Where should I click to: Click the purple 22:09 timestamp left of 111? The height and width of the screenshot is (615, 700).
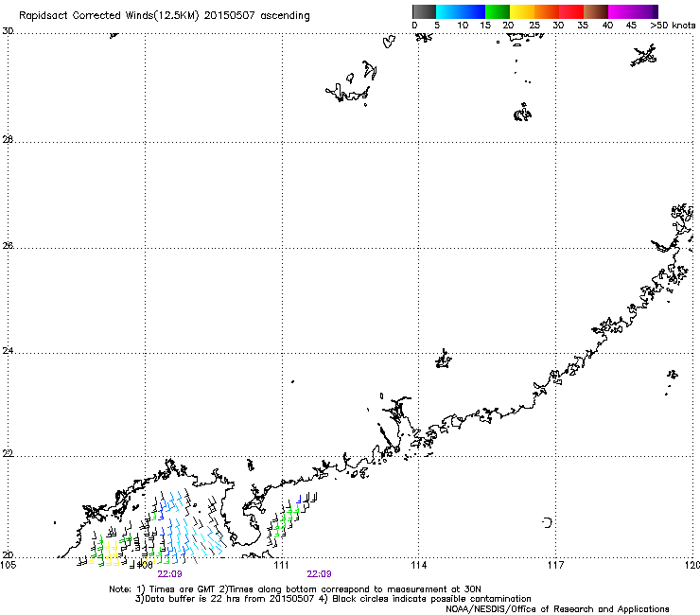click(169, 574)
